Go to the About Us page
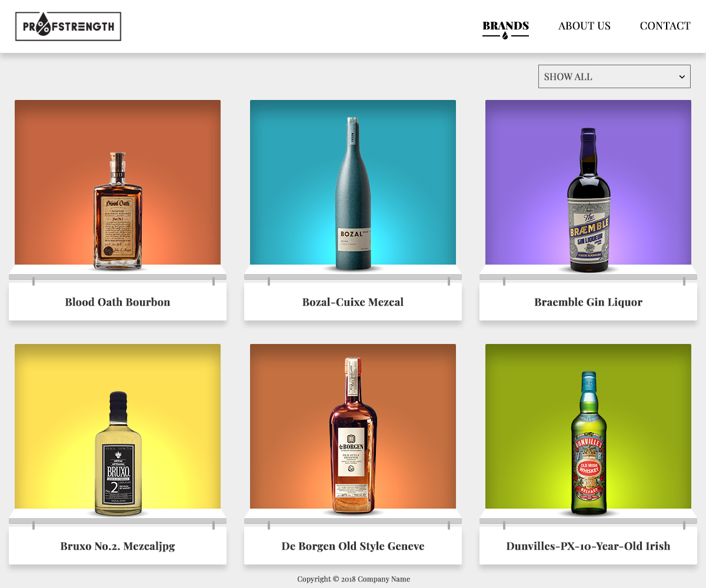The height and width of the screenshot is (588, 706). click(584, 26)
